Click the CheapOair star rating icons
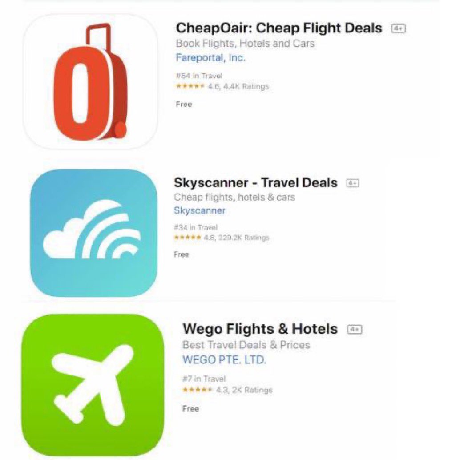This screenshot has width=476, height=460. 190,86
